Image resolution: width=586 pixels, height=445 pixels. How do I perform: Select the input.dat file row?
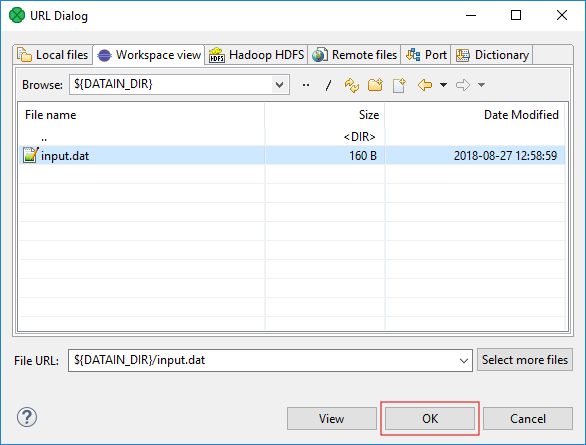(292, 155)
